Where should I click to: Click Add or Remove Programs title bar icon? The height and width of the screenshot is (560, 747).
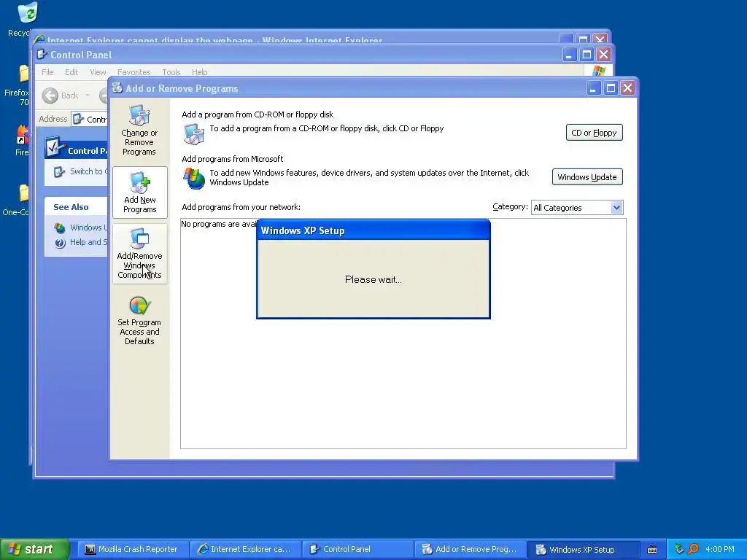point(117,88)
